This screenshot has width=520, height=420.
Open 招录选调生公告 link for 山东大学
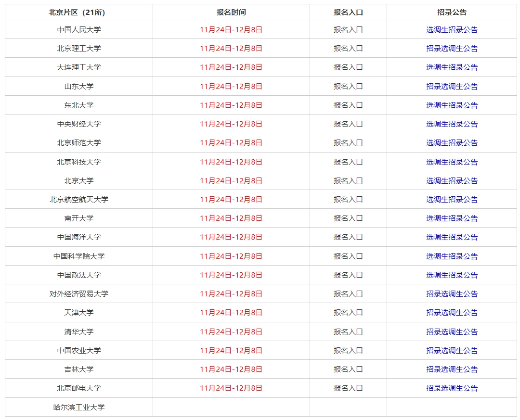[x=452, y=87]
